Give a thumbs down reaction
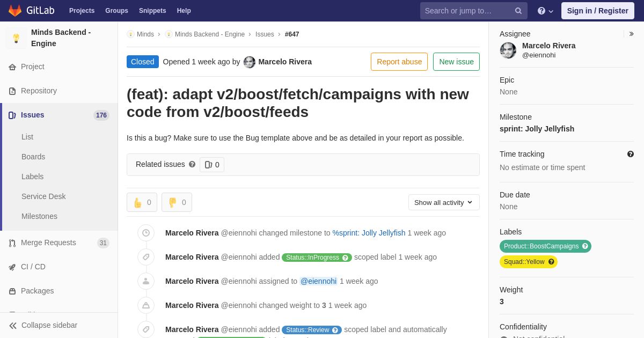The image size is (644, 338). pyautogui.click(x=177, y=202)
